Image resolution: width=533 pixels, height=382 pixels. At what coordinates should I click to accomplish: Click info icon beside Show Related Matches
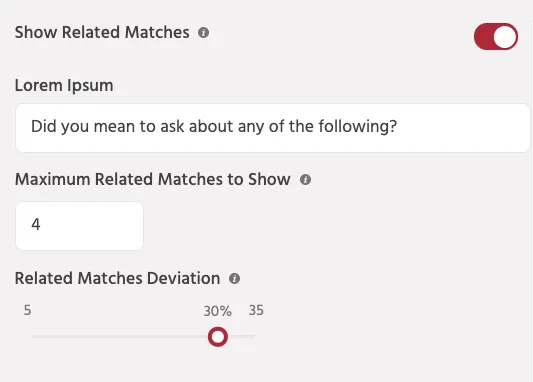click(x=204, y=33)
